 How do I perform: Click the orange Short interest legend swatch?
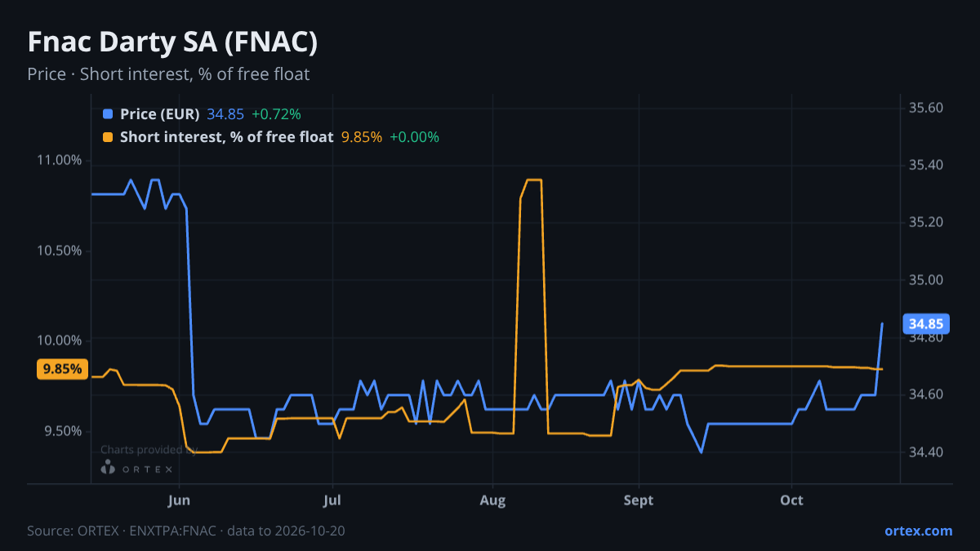point(108,137)
